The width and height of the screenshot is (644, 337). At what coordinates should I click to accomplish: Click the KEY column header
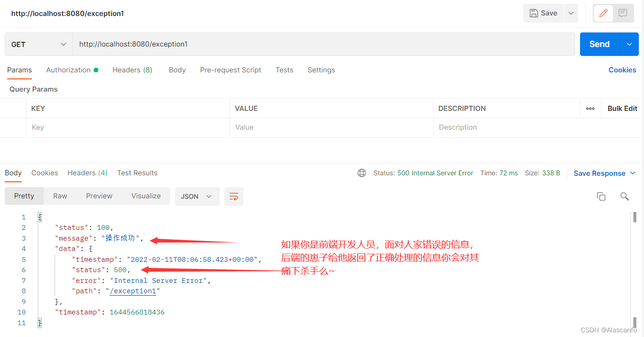click(x=38, y=109)
